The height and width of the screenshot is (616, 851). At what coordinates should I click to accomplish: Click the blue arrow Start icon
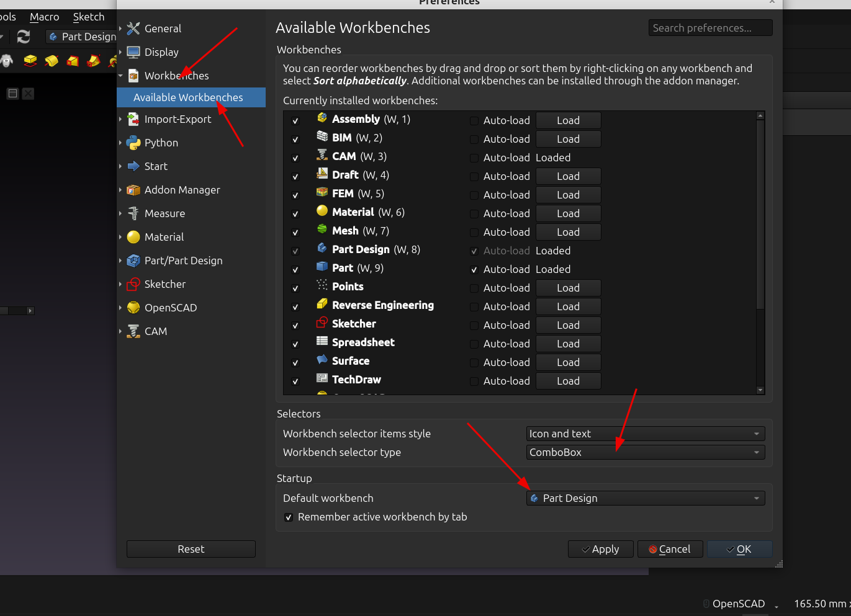coord(133,166)
